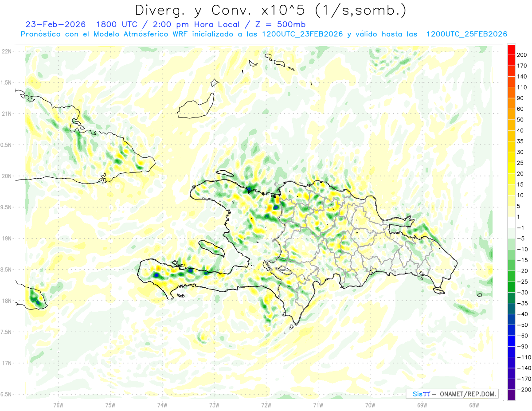The width and height of the screenshot is (532, 411).
Task: Click the positive '25' color scale value
Action: (x=521, y=163)
